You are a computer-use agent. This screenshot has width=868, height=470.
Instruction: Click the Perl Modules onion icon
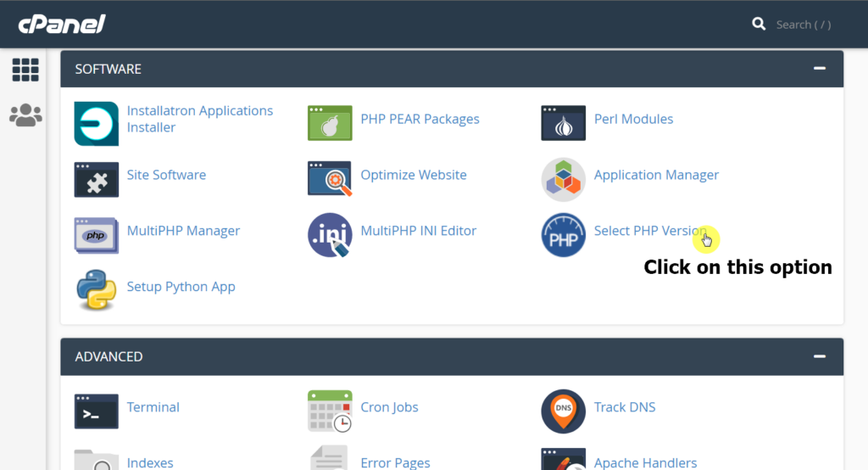click(563, 123)
